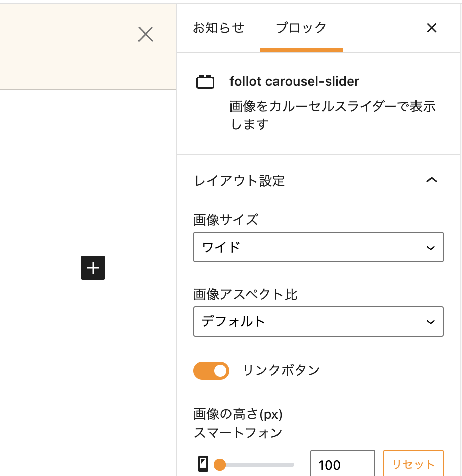Select the ブロック tab

(301, 28)
